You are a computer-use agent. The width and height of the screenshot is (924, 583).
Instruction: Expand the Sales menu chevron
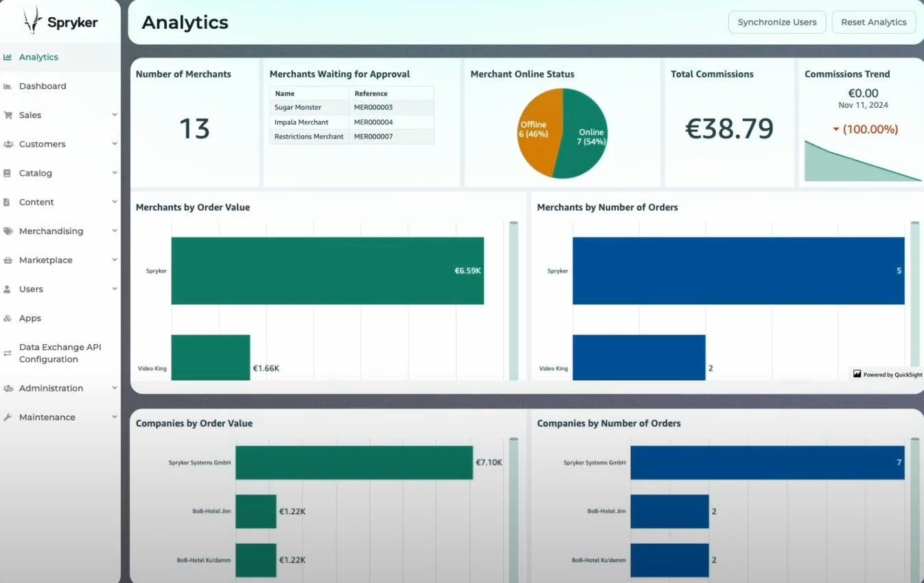[114, 115]
